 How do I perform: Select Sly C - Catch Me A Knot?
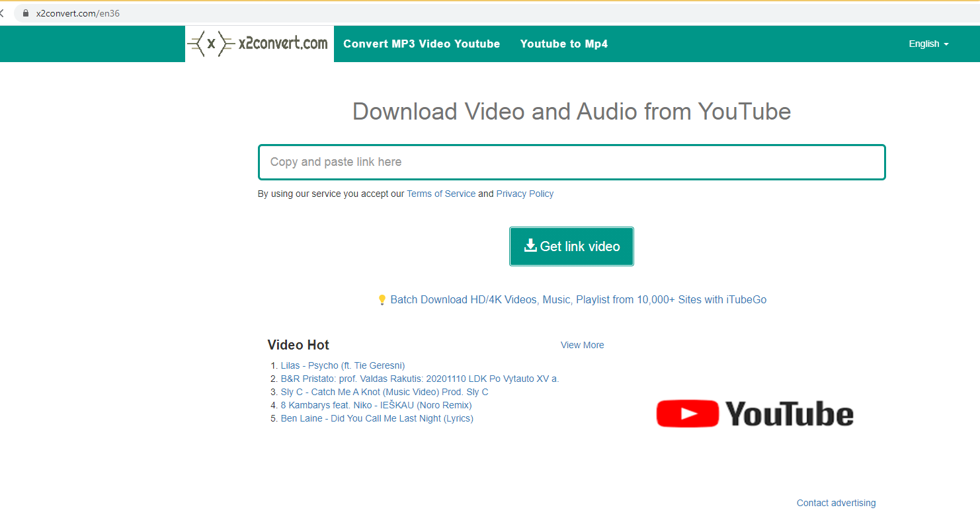click(384, 392)
